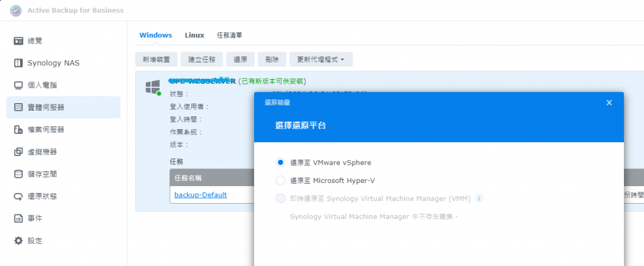The image size is (644, 266).
Task: Select 還原至 VMware vSphere radio option
Action: (x=280, y=162)
